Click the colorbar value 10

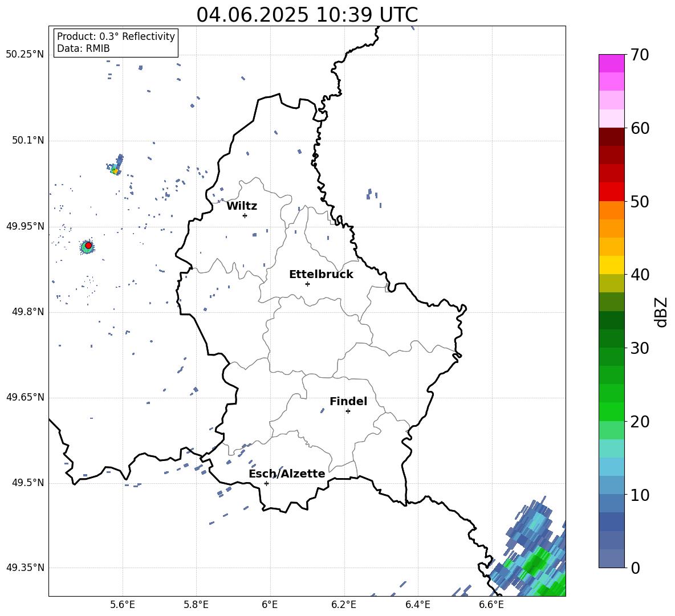(640, 495)
